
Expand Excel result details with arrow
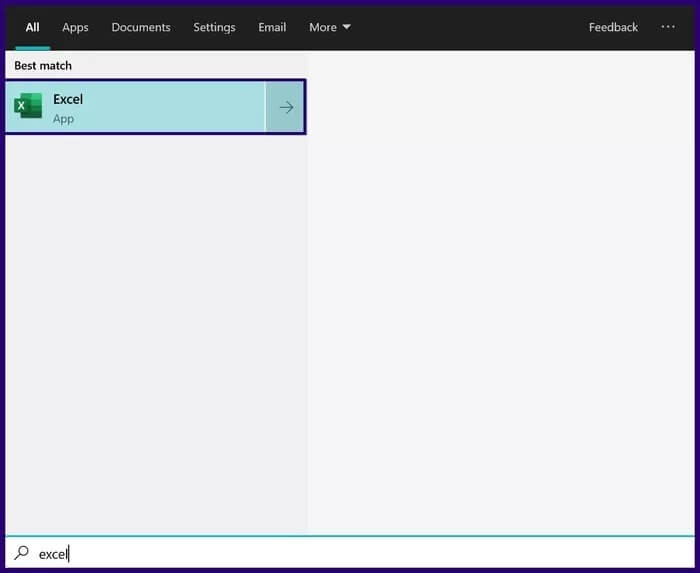click(286, 107)
